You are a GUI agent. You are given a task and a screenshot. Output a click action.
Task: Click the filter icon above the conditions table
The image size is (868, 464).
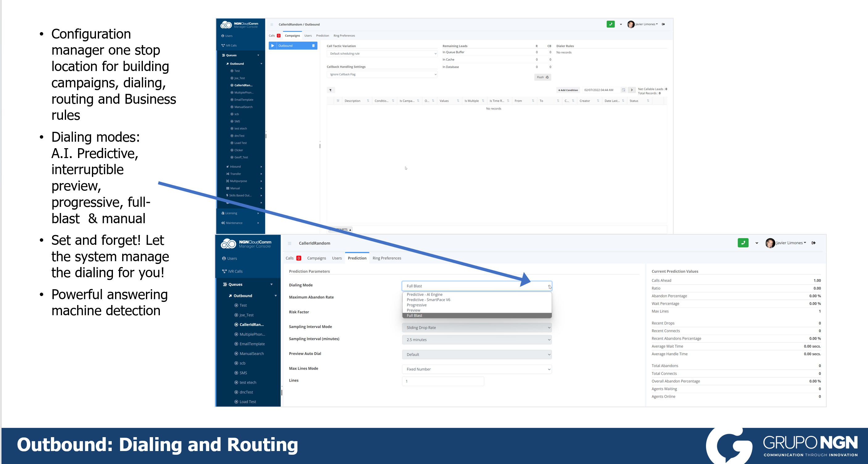(x=330, y=90)
